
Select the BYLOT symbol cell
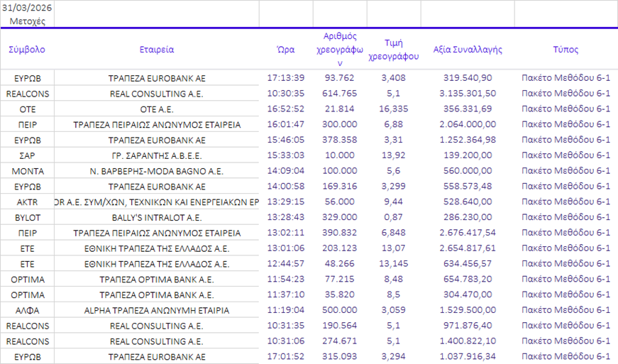27,217
